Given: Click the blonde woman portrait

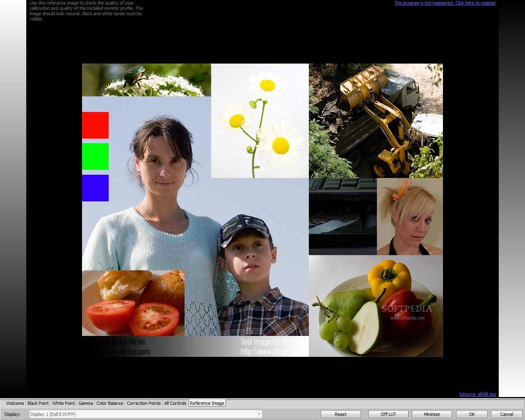Looking at the screenshot, I should point(410,217).
